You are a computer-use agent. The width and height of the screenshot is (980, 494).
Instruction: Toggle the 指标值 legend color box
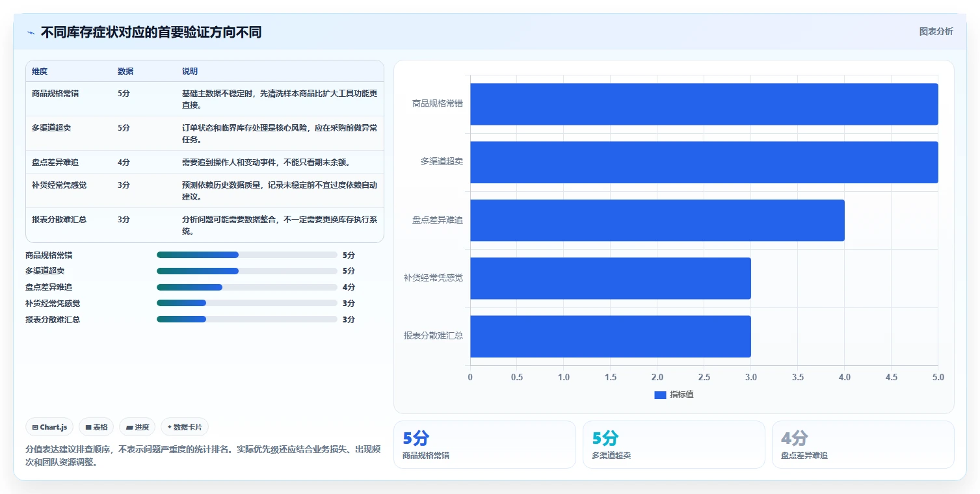(660, 395)
